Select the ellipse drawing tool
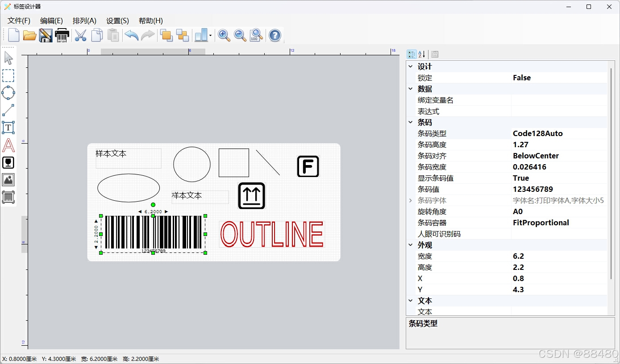This screenshot has height=364, width=620. (8, 93)
